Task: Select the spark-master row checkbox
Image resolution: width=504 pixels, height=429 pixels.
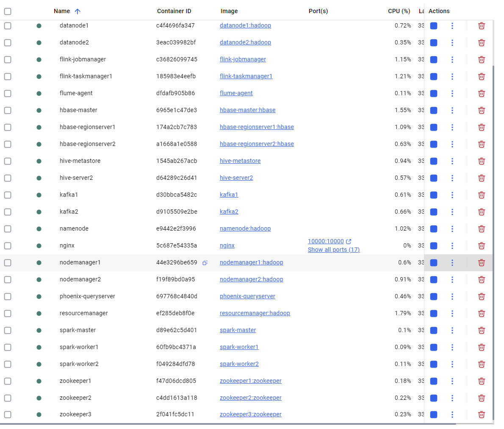Action: click(7, 330)
